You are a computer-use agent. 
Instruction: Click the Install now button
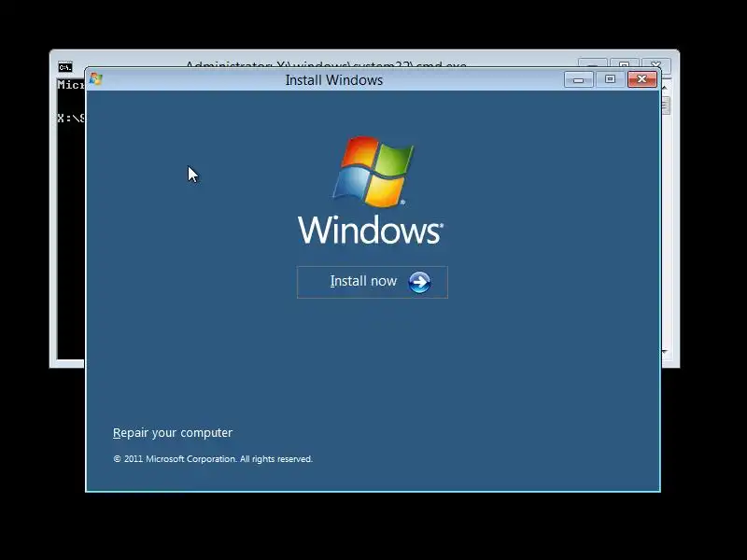(372, 282)
